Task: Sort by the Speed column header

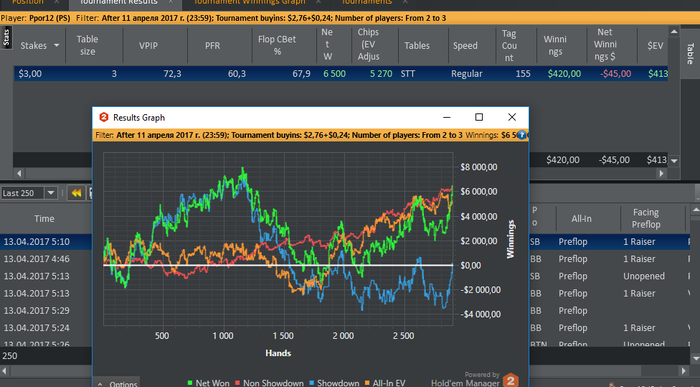Action: (471, 46)
